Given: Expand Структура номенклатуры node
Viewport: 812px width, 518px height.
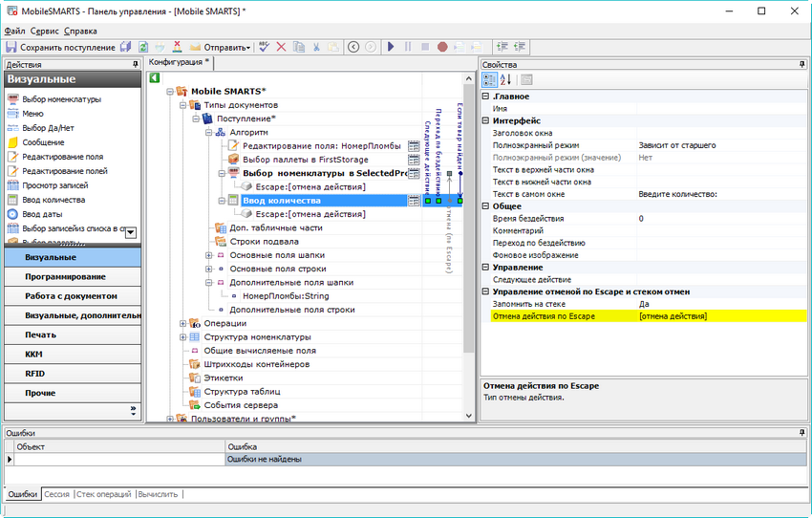Looking at the screenshot, I should pyautogui.click(x=182, y=337).
